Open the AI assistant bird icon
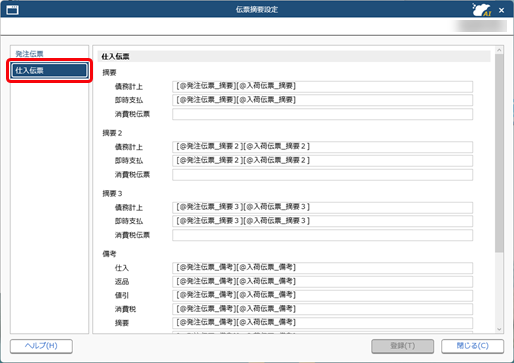Image resolution: width=514 pixels, height=363 pixels. point(482,10)
